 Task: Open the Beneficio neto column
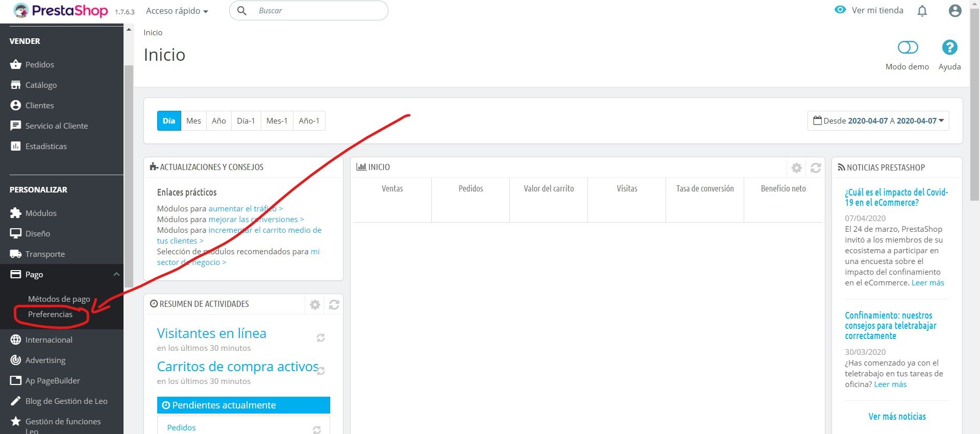point(783,200)
